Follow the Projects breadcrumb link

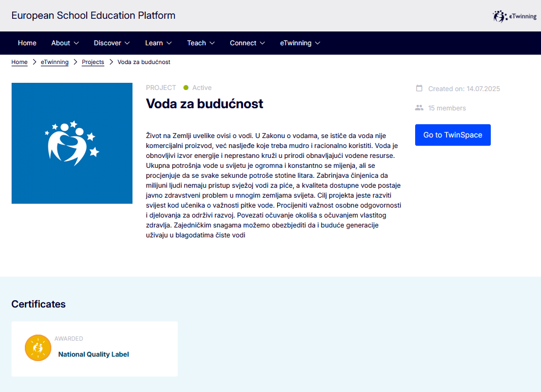coord(93,62)
